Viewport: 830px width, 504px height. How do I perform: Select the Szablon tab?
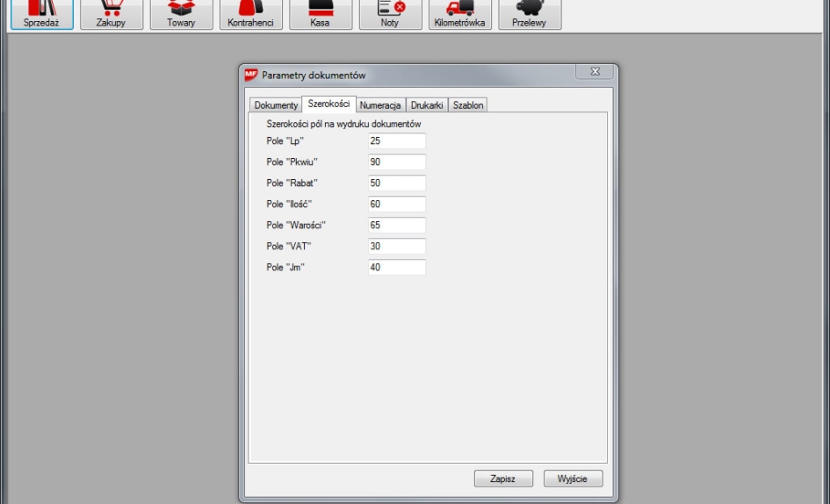(x=468, y=105)
